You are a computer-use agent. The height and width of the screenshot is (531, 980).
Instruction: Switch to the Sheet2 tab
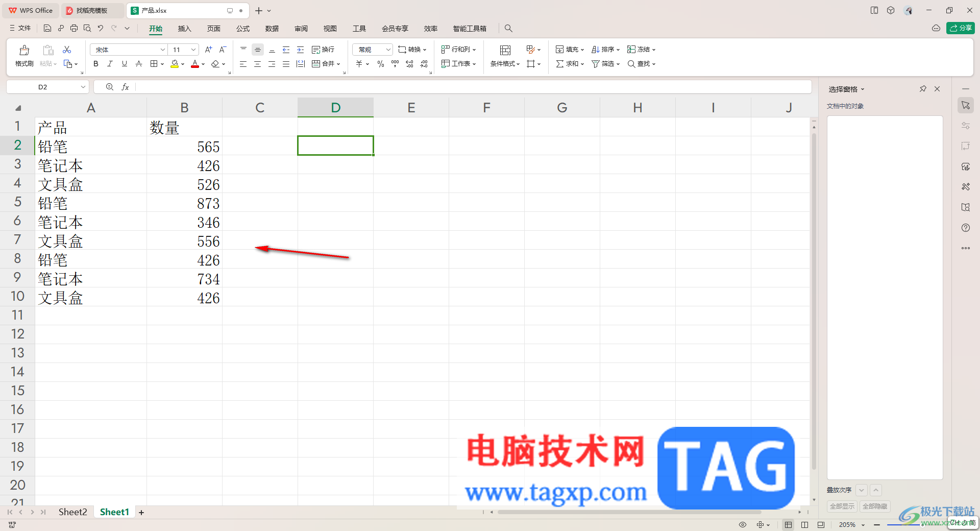(72, 512)
